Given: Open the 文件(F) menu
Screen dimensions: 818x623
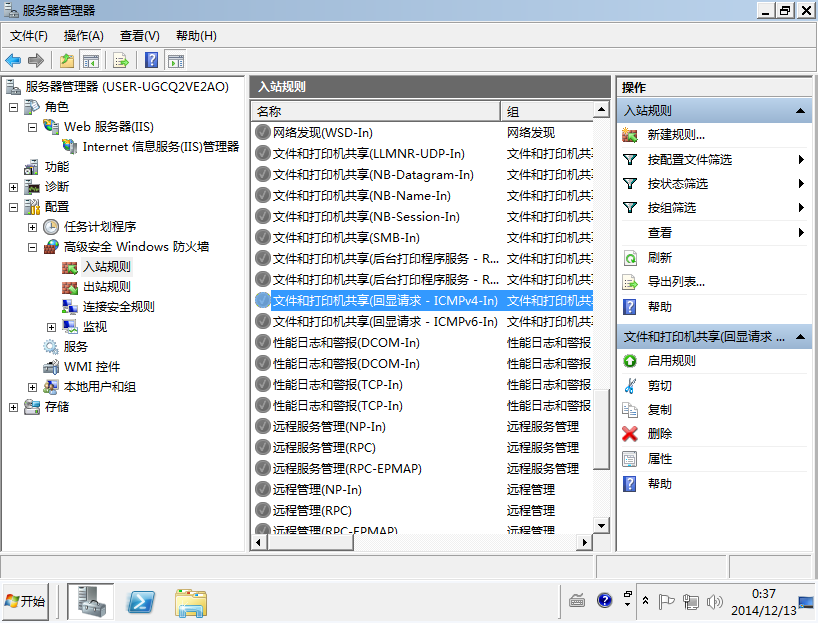Looking at the screenshot, I should pyautogui.click(x=29, y=35).
